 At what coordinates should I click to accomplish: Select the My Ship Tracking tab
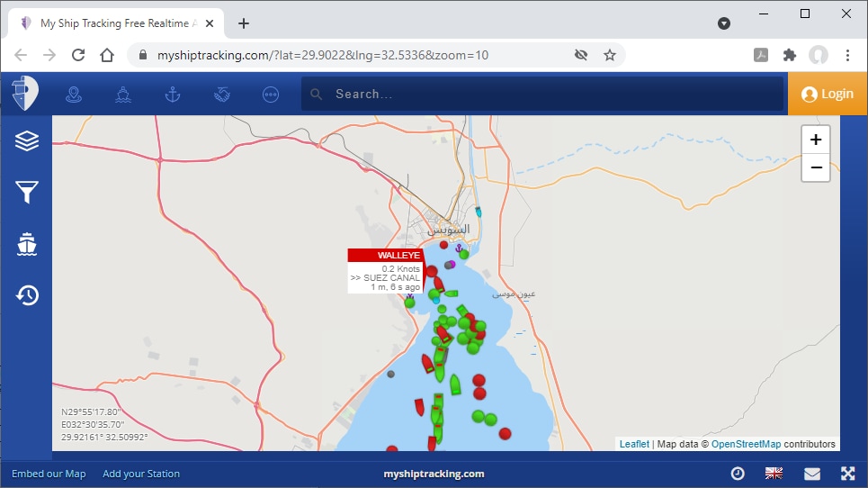[117, 23]
